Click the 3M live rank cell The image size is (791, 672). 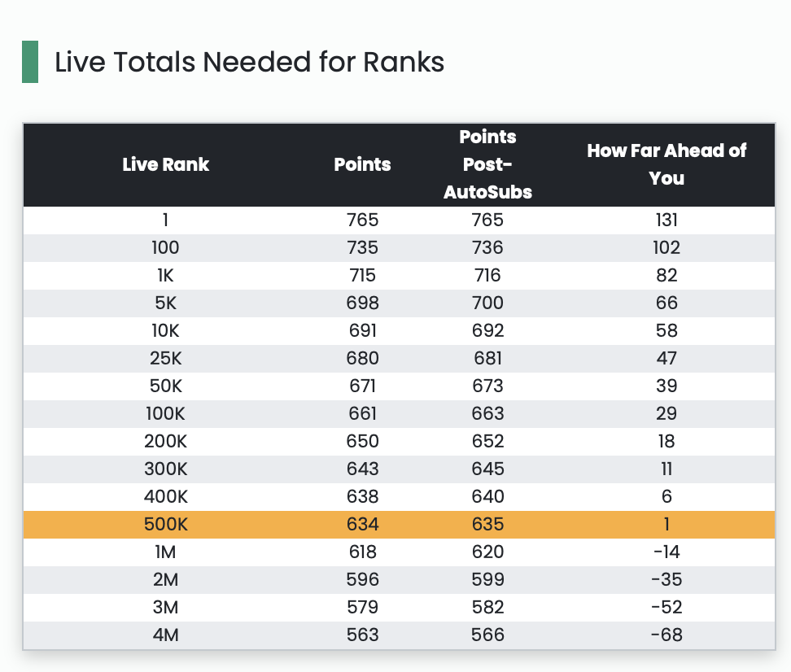[165, 608]
